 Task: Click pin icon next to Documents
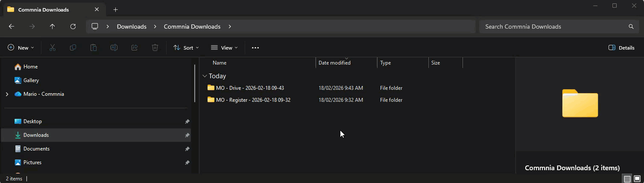(x=187, y=149)
